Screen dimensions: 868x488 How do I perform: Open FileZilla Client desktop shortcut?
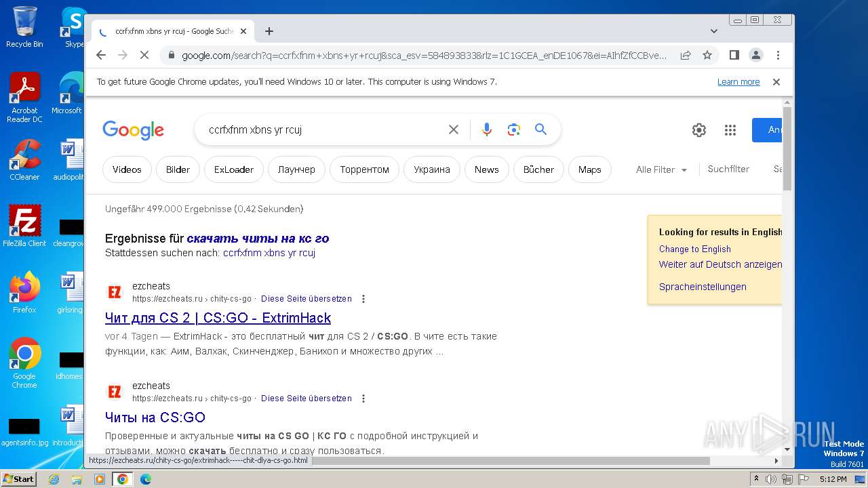pos(24,226)
